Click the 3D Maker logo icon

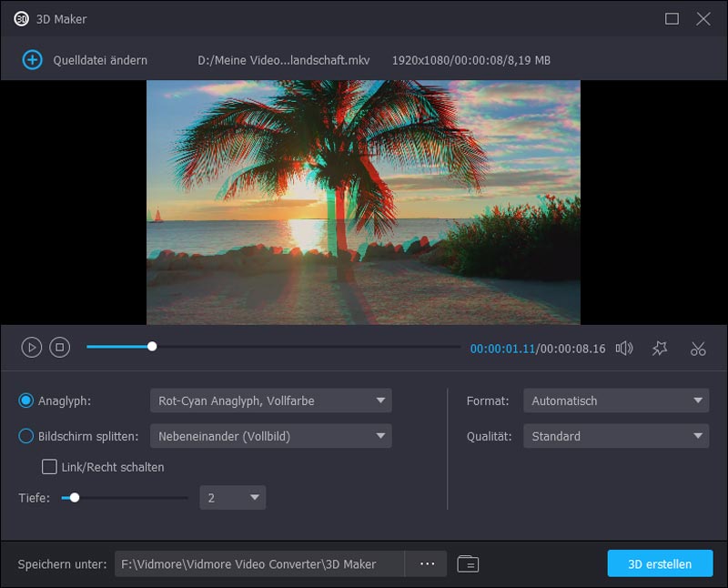point(23,17)
